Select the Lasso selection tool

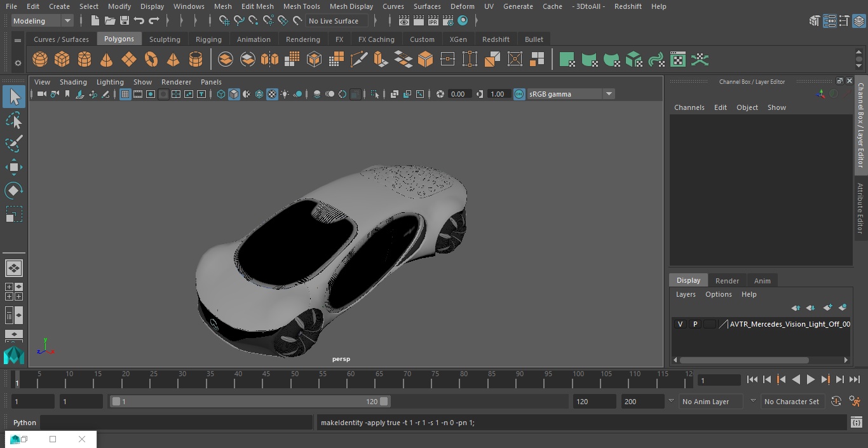(14, 121)
